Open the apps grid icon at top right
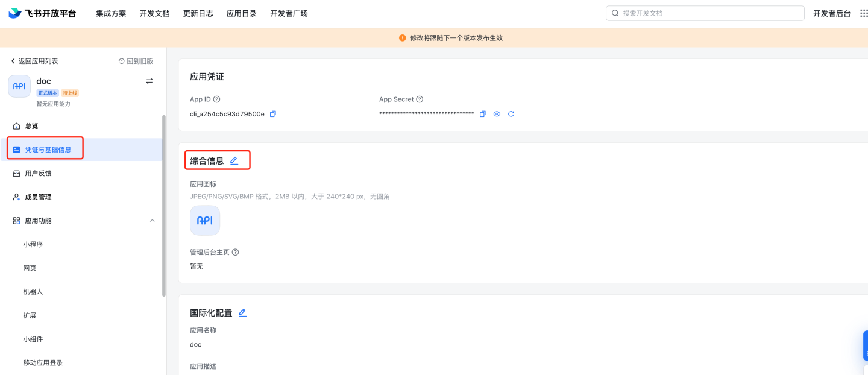The width and height of the screenshot is (868, 375). tap(863, 13)
